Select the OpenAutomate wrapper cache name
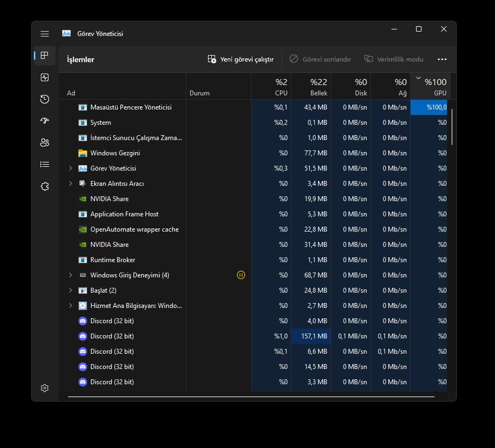Viewport: 495px width, 448px height. coord(135,229)
